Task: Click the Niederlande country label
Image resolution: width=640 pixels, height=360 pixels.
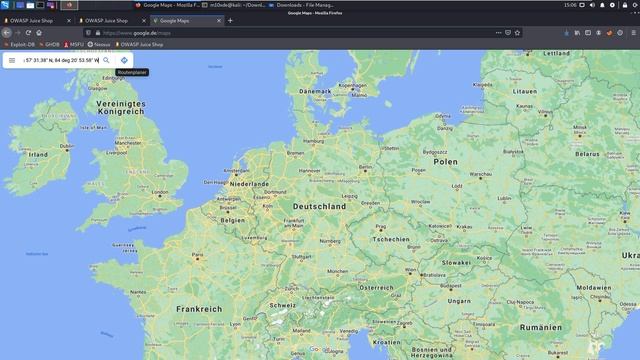Action: (249, 184)
